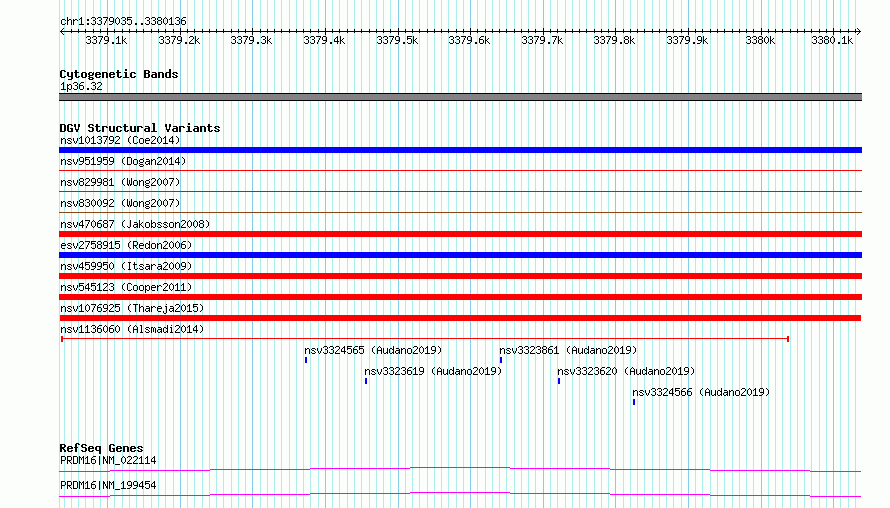This screenshot has width=890, height=508.
Task: Open variant nsv3323861 (Audano2019) label
Action: tap(568, 350)
